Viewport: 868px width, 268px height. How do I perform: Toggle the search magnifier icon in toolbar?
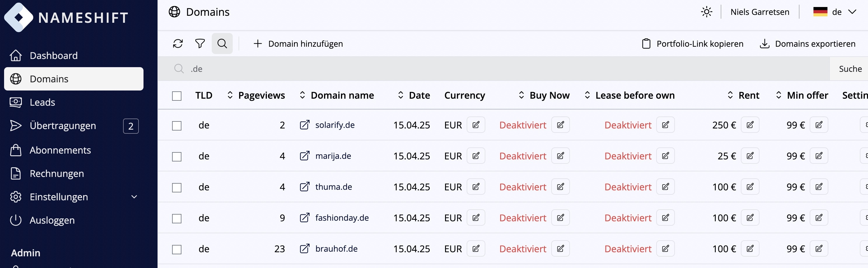pos(222,43)
